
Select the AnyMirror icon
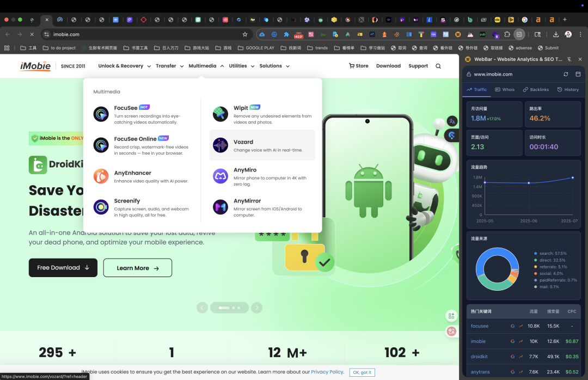(x=220, y=207)
